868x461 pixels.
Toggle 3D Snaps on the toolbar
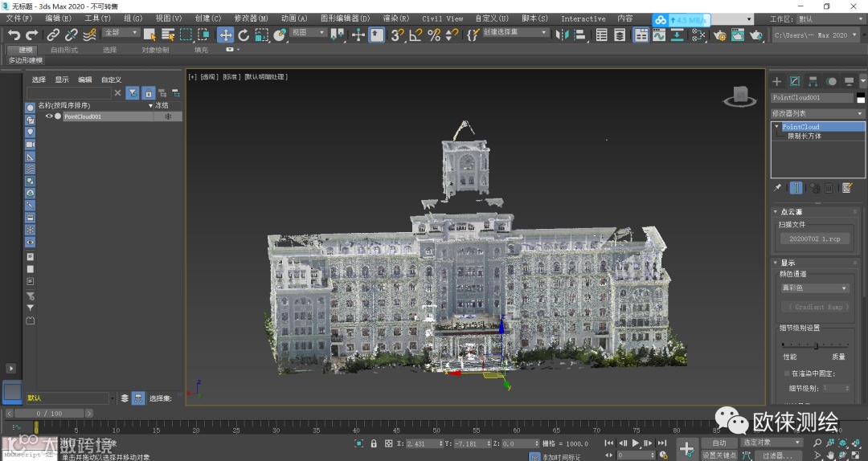click(x=397, y=35)
